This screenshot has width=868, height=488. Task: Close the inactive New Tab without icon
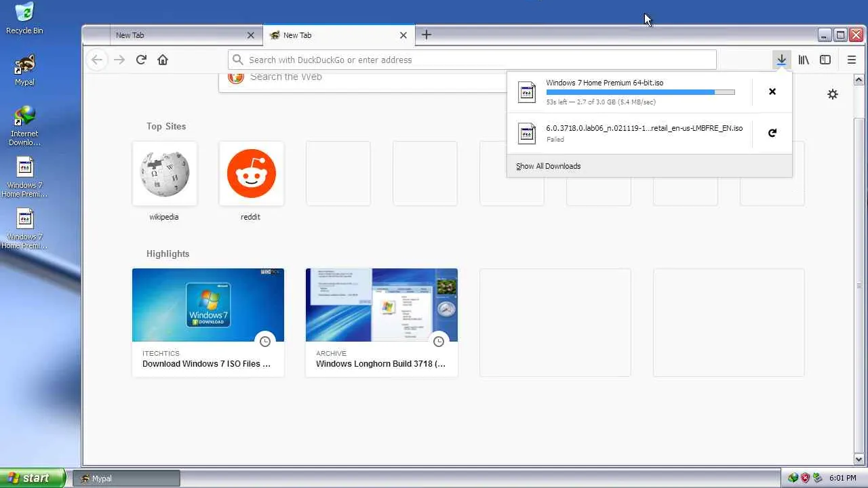click(251, 35)
